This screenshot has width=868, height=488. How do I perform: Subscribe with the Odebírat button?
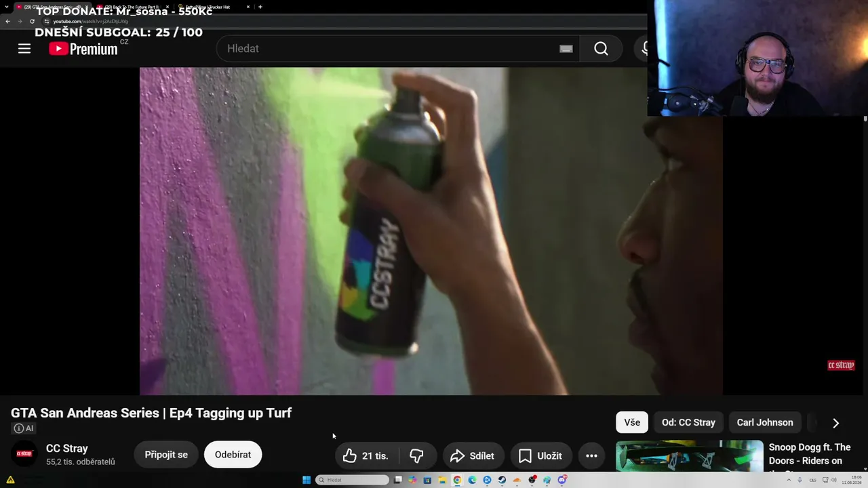233,455
